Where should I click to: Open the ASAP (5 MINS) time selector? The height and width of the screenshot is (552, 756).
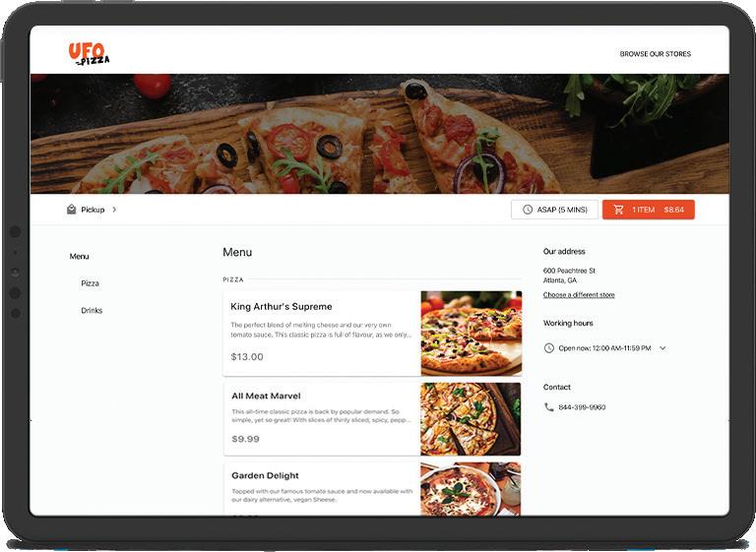pos(554,210)
